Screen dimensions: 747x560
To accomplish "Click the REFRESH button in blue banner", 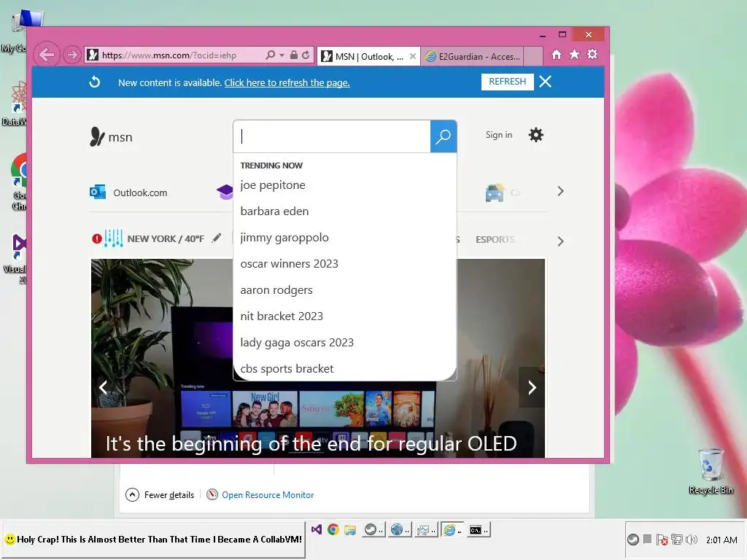I will (508, 82).
